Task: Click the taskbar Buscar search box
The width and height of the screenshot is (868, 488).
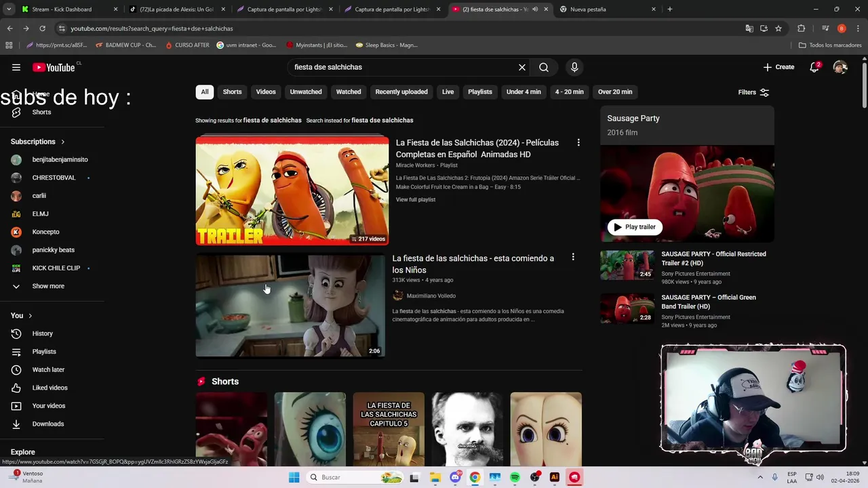Action: tap(353, 477)
